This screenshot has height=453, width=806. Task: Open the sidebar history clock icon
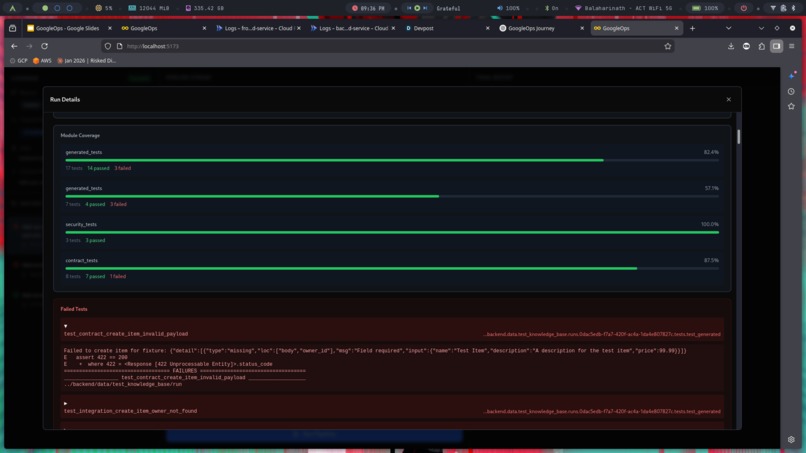click(x=791, y=92)
